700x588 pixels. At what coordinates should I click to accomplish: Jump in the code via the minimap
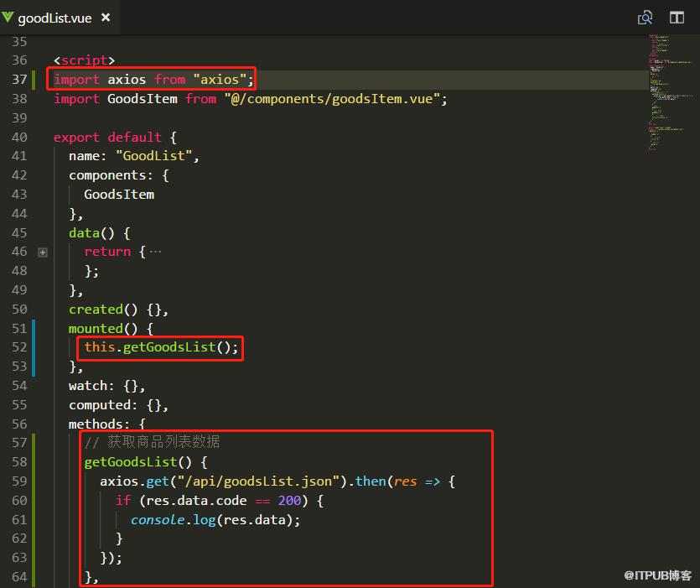[669, 91]
